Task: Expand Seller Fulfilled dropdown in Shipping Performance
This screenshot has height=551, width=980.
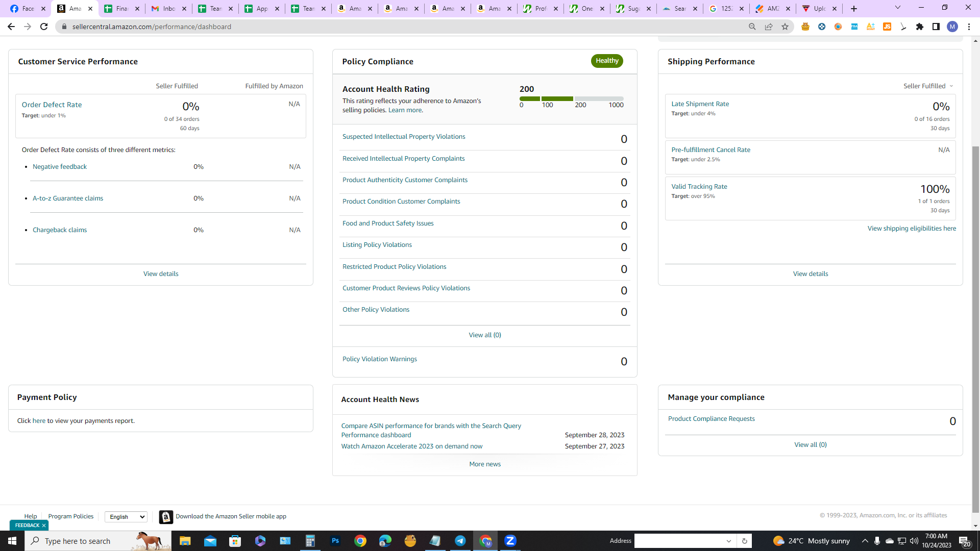Action: point(928,86)
